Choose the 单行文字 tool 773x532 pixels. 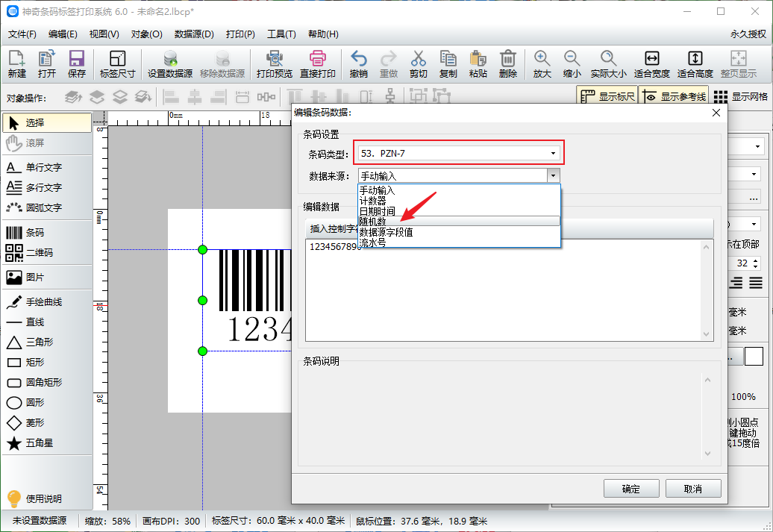pos(47,168)
